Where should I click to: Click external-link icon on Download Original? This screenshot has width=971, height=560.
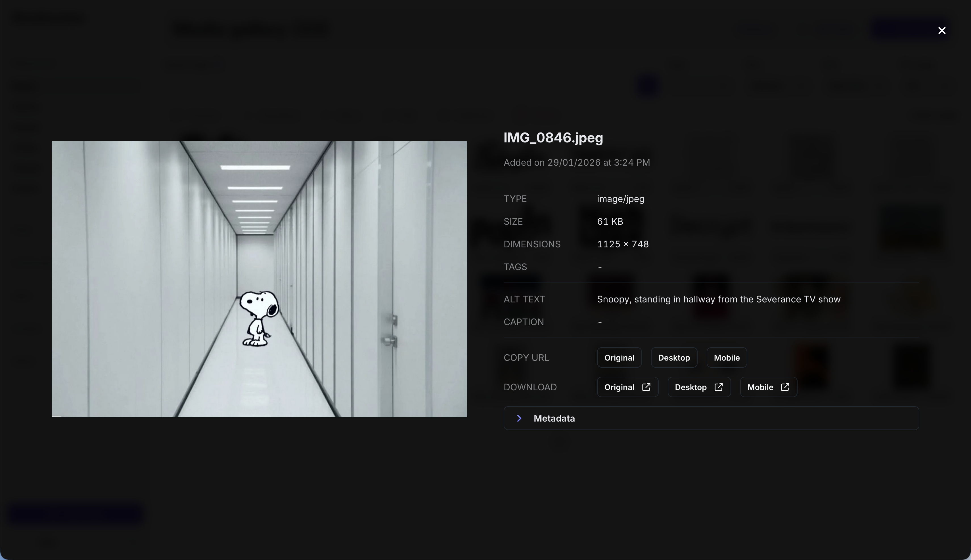click(646, 387)
